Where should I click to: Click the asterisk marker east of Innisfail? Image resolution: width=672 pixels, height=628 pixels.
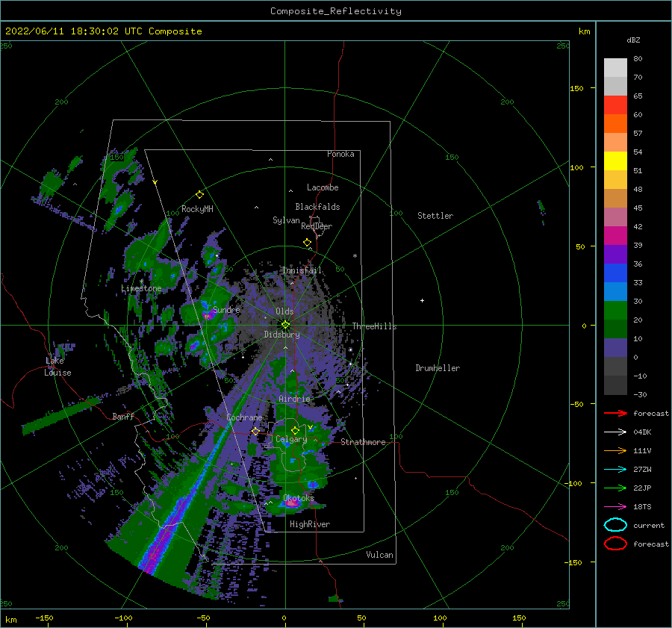click(355, 256)
